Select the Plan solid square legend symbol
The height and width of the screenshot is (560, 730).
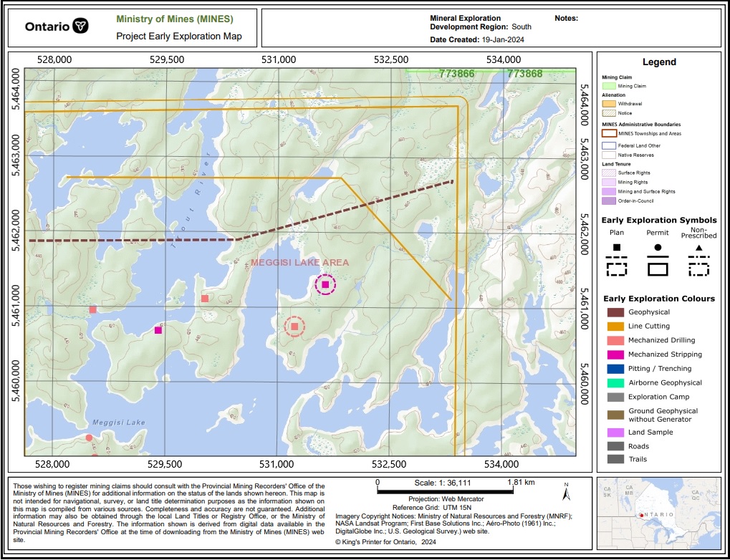coord(617,247)
